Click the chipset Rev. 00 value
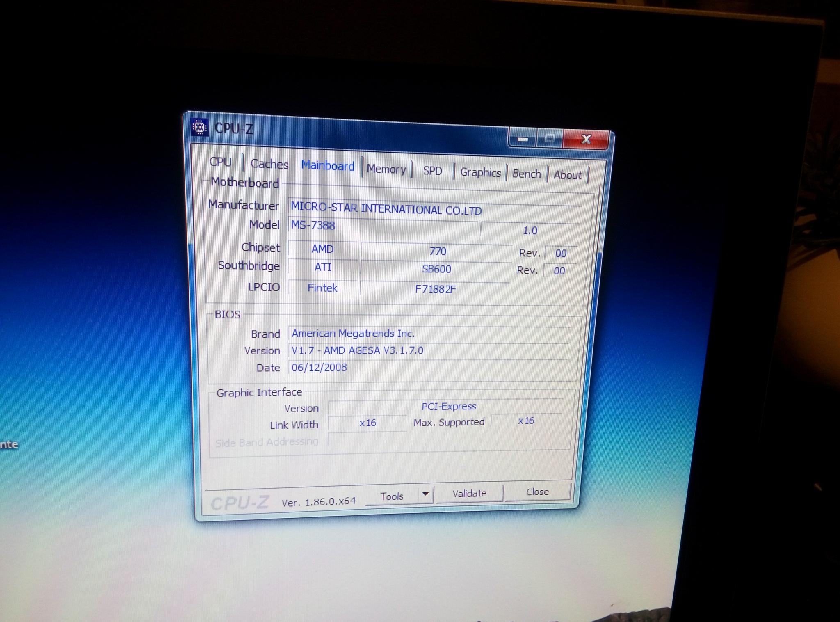The image size is (840, 622). point(561,253)
